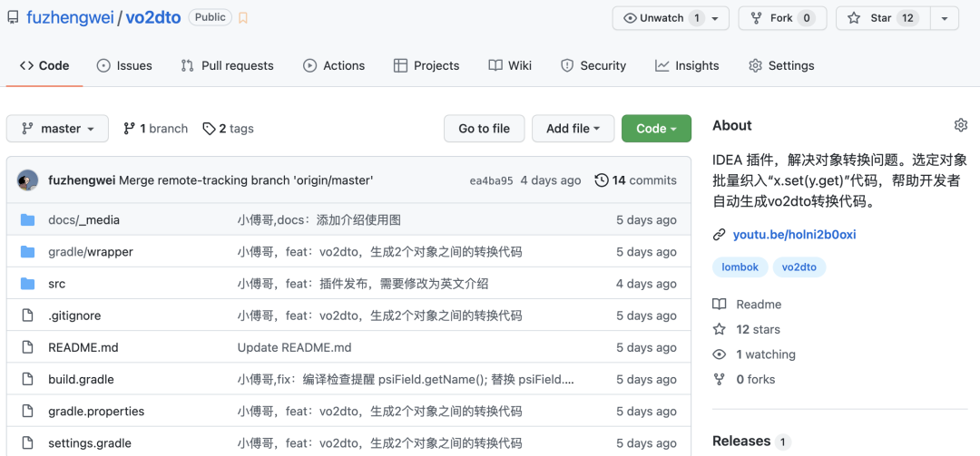Click the About settings gear icon

pyautogui.click(x=961, y=125)
